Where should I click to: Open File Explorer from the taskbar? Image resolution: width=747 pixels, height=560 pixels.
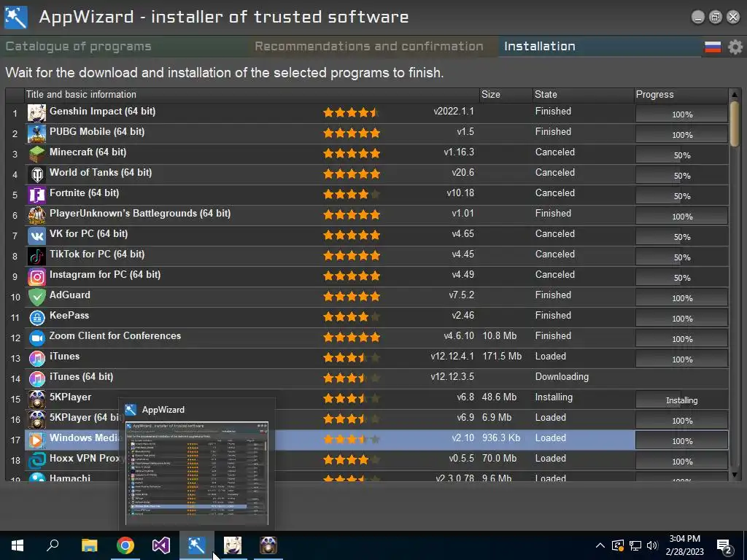pos(89,545)
